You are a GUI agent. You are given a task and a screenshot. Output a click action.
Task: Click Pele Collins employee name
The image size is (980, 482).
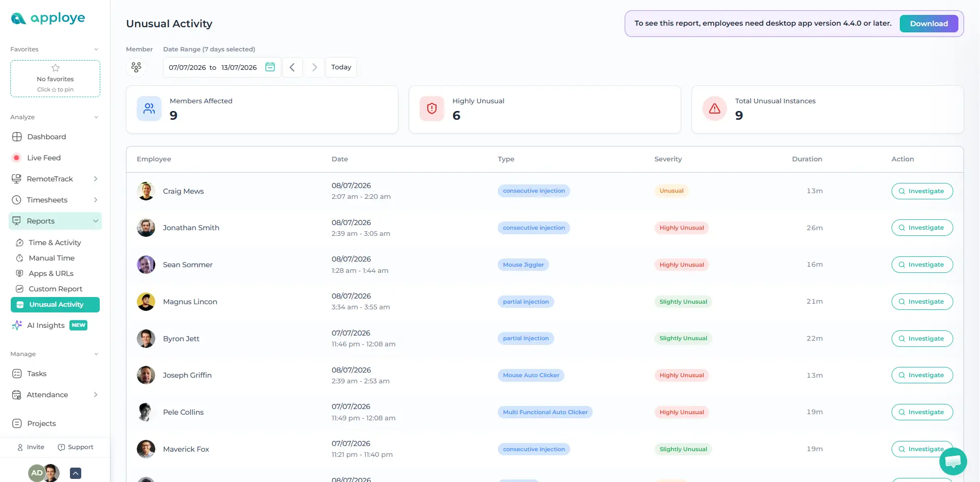tap(183, 412)
